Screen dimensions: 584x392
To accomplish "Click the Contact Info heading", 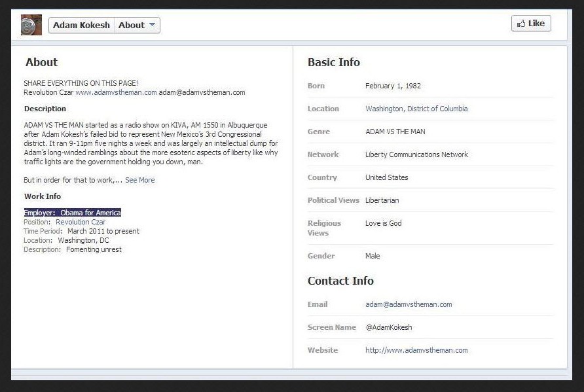I will (340, 281).
